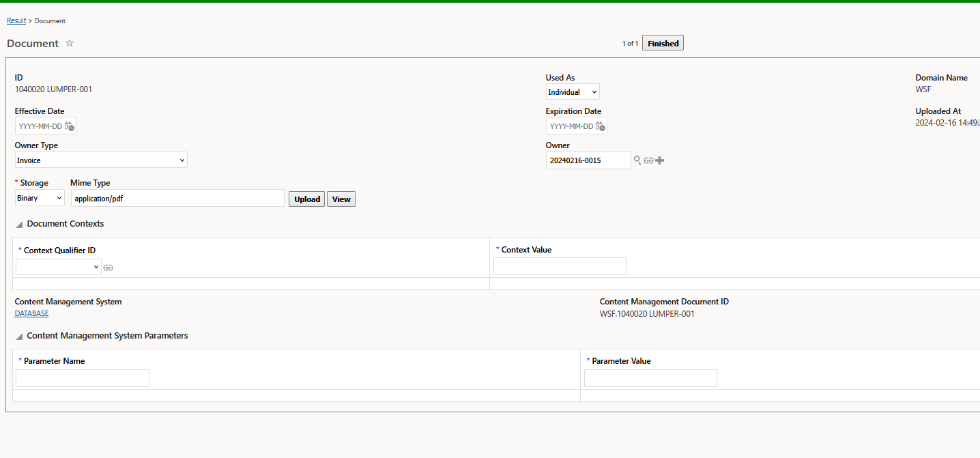Image resolution: width=980 pixels, height=458 pixels.
Task: Search Owner with magnifier icon
Action: 637,160
